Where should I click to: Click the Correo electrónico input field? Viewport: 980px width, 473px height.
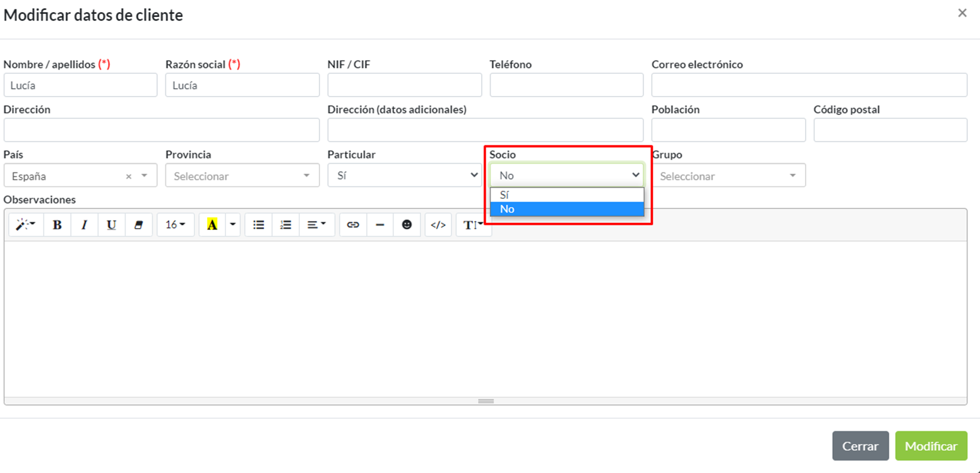coord(809,85)
